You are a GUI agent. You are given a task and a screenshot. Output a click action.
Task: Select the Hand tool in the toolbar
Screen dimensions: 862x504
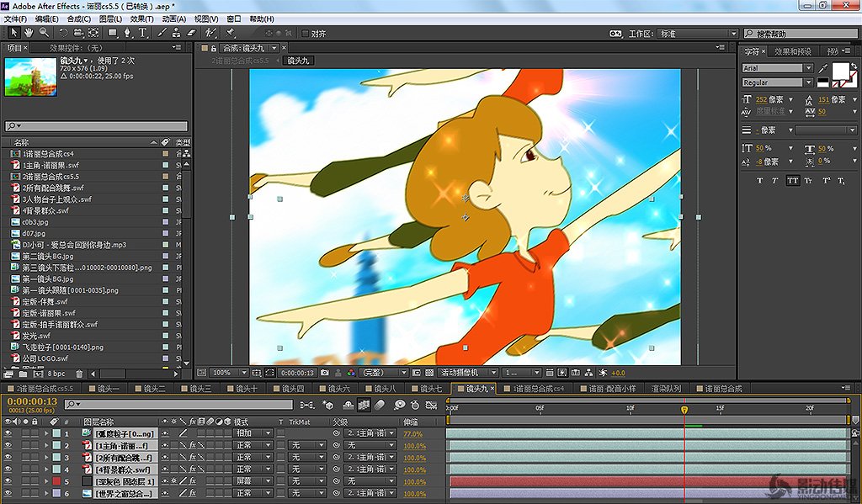(29, 33)
